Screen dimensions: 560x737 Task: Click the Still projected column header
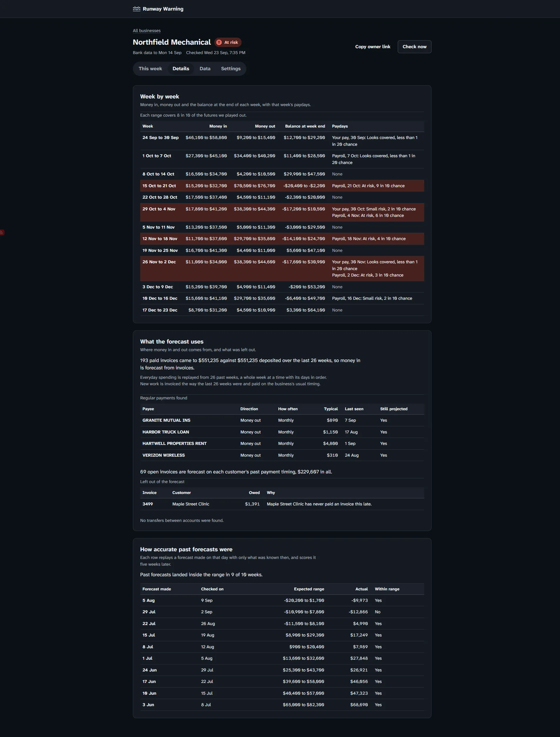[394, 409]
